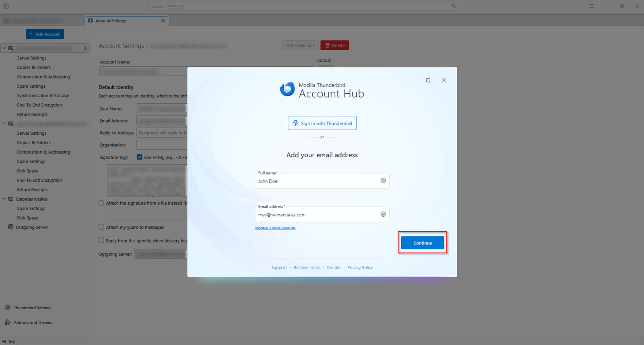Open the Privacy Policy link
This screenshot has width=644, height=345.
360,268
